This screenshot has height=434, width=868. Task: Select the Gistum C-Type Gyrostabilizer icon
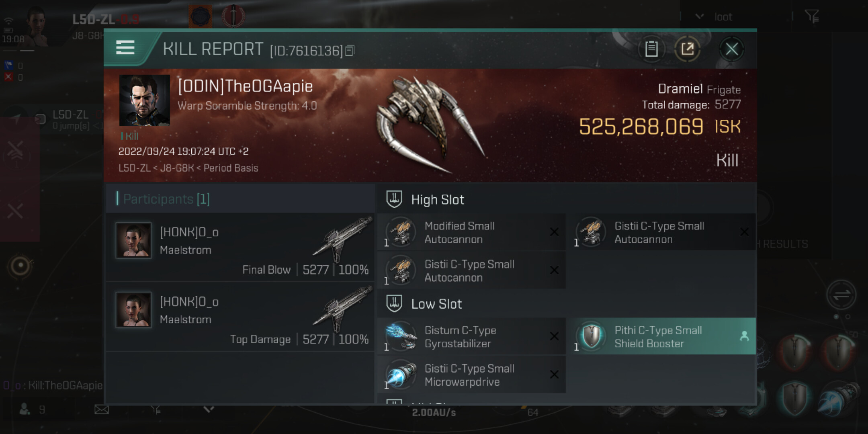(401, 336)
